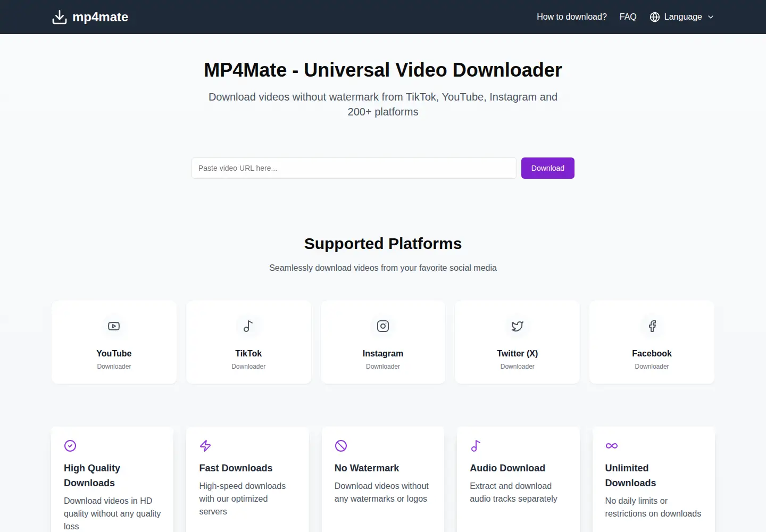Open the TikTok Downloader card title
This screenshot has height=532, width=766.
[x=248, y=353]
